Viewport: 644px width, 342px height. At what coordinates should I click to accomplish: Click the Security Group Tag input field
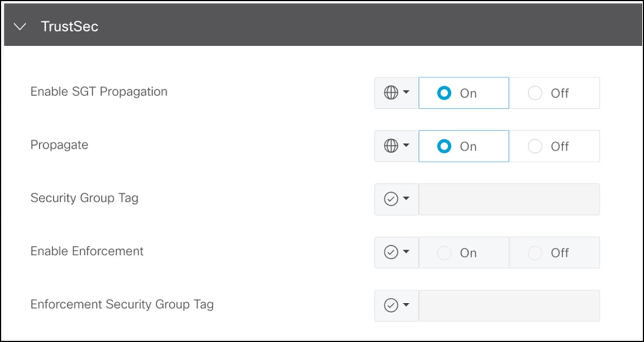pyautogui.click(x=509, y=199)
